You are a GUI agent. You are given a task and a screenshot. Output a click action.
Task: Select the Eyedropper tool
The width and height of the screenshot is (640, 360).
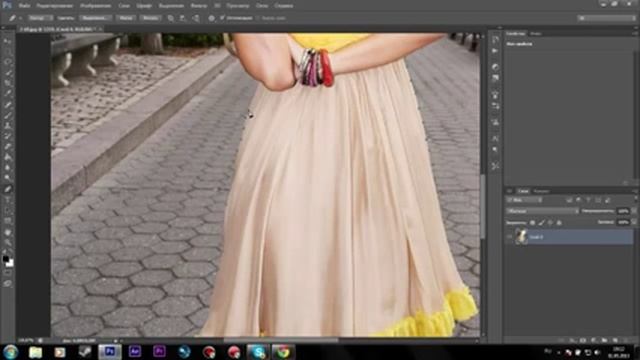click(x=7, y=94)
